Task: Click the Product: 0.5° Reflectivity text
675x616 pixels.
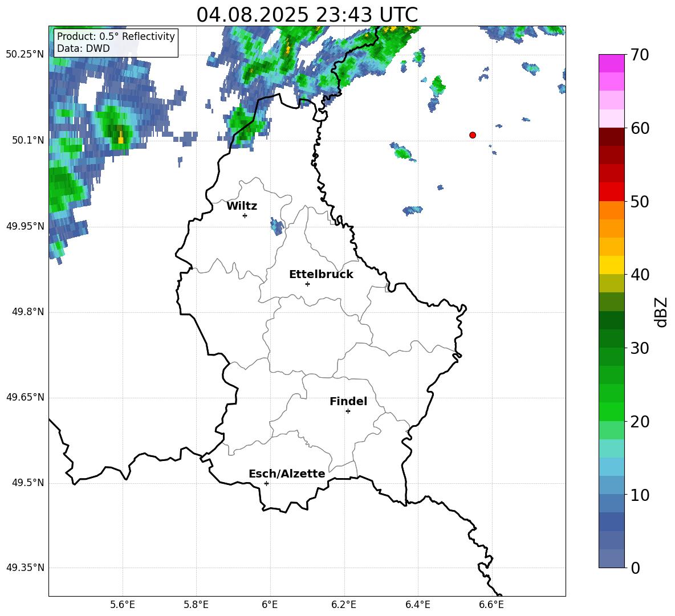Action: [116, 36]
